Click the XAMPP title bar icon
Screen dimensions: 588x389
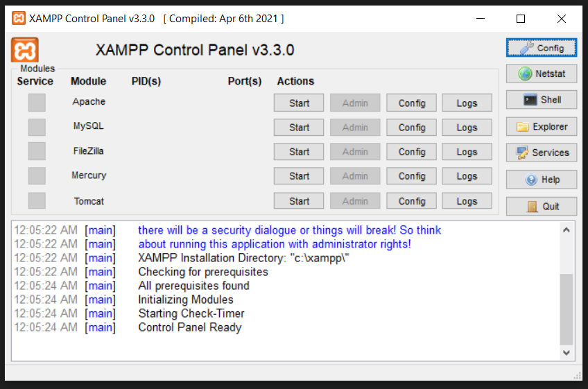(x=18, y=18)
